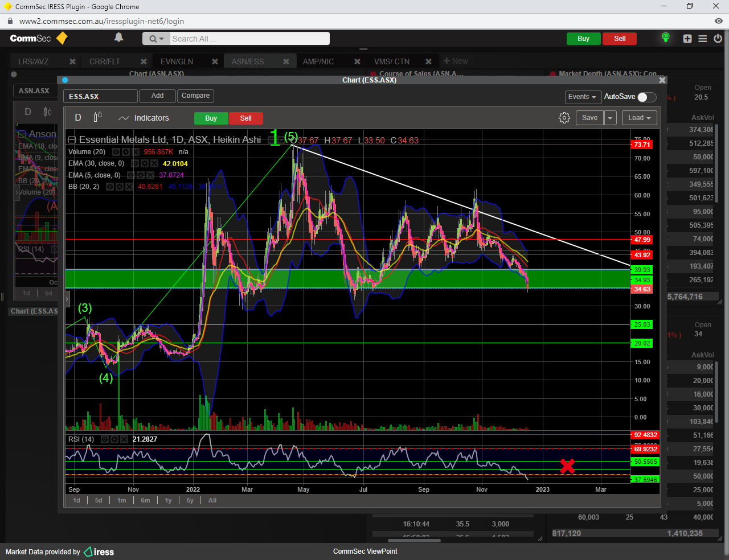729x560 pixels.
Task: Open the arrow dropdown beside Save
Action: 610,118
